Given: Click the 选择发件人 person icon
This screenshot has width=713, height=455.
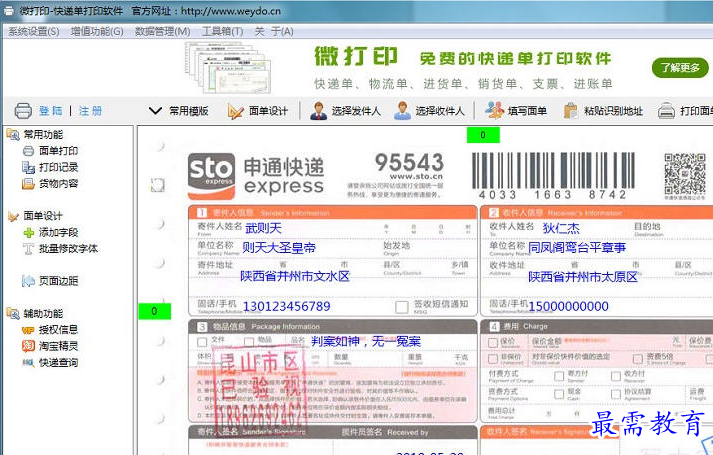Looking at the screenshot, I should click(x=318, y=110).
